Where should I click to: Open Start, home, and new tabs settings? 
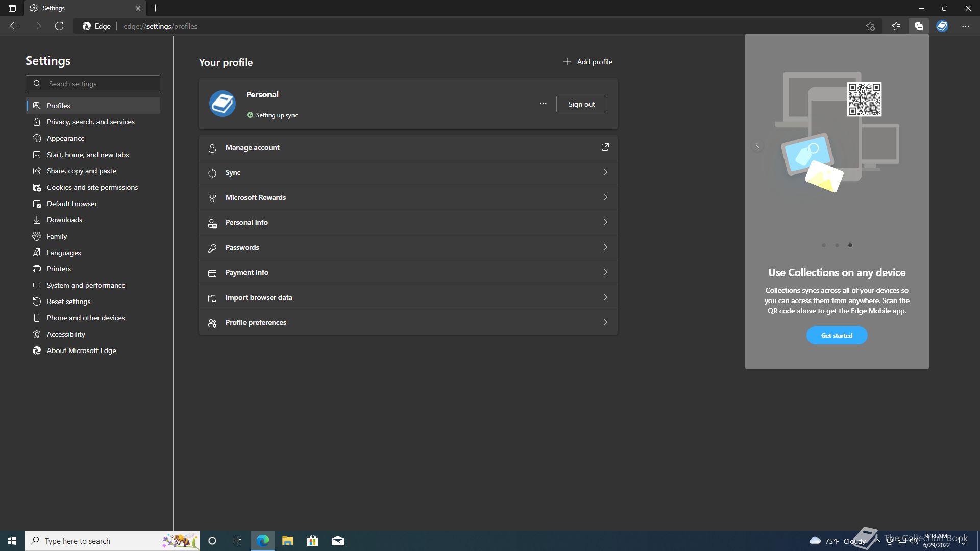[93, 155]
